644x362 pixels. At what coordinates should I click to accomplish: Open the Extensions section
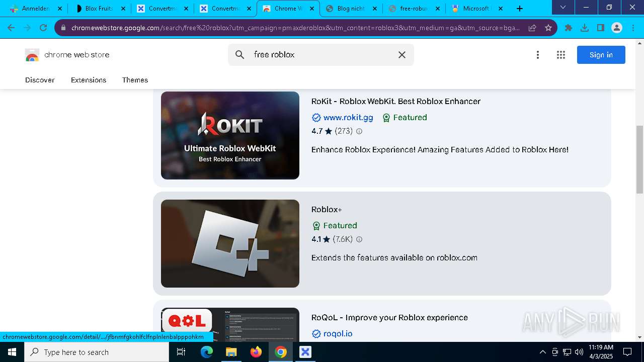coord(89,80)
